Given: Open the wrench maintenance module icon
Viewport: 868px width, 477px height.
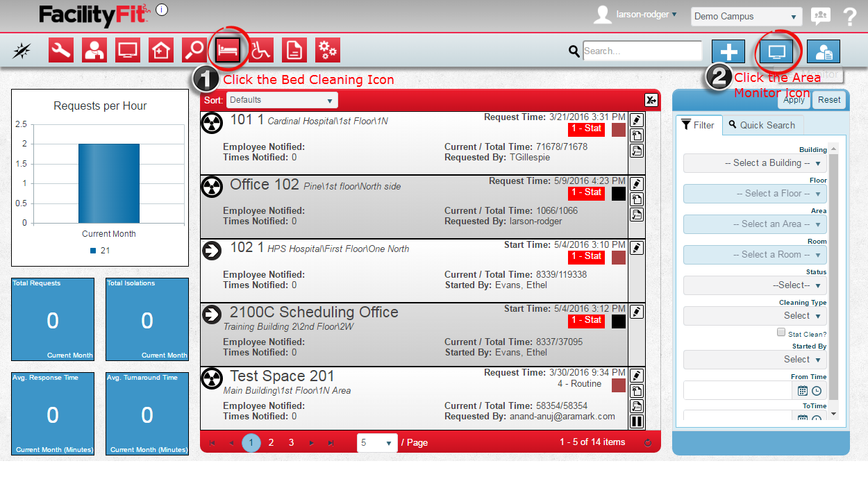Looking at the screenshot, I should point(61,51).
